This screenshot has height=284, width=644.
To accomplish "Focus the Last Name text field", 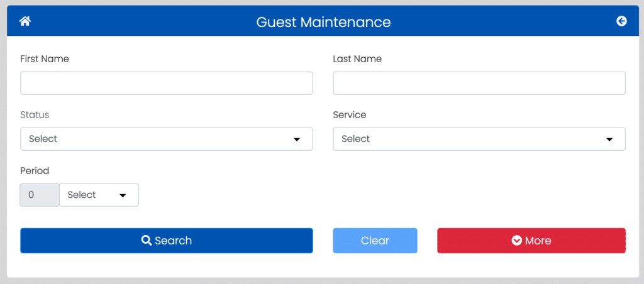I will click(479, 84).
